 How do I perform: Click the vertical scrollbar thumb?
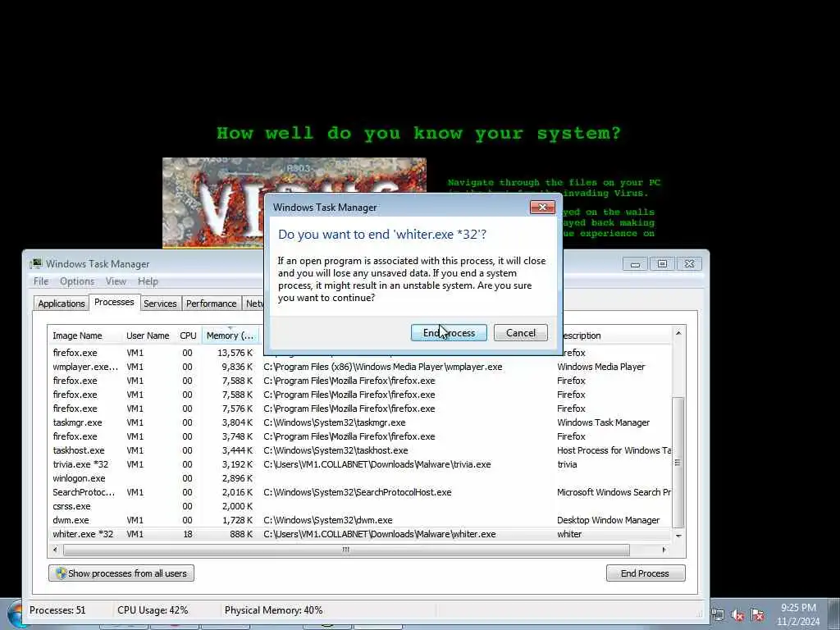(678, 463)
